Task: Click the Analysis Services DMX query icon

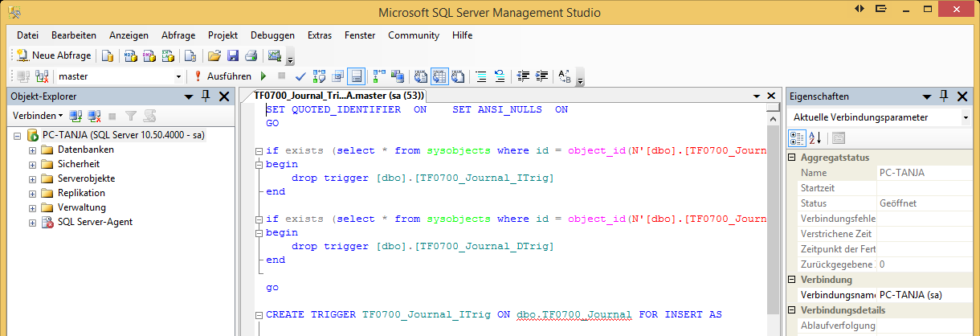Action: click(x=149, y=55)
